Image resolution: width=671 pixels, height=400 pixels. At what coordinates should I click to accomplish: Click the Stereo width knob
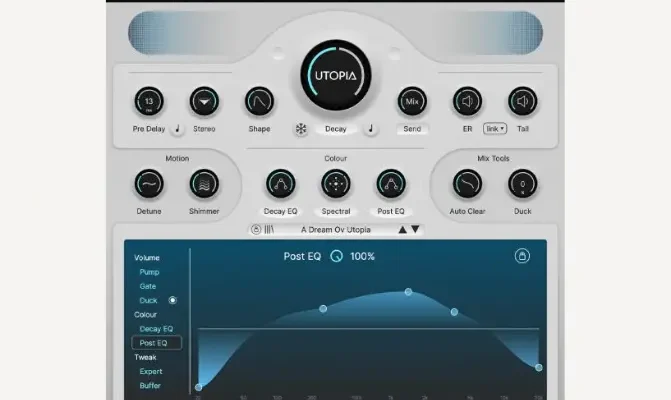click(x=204, y=101)
